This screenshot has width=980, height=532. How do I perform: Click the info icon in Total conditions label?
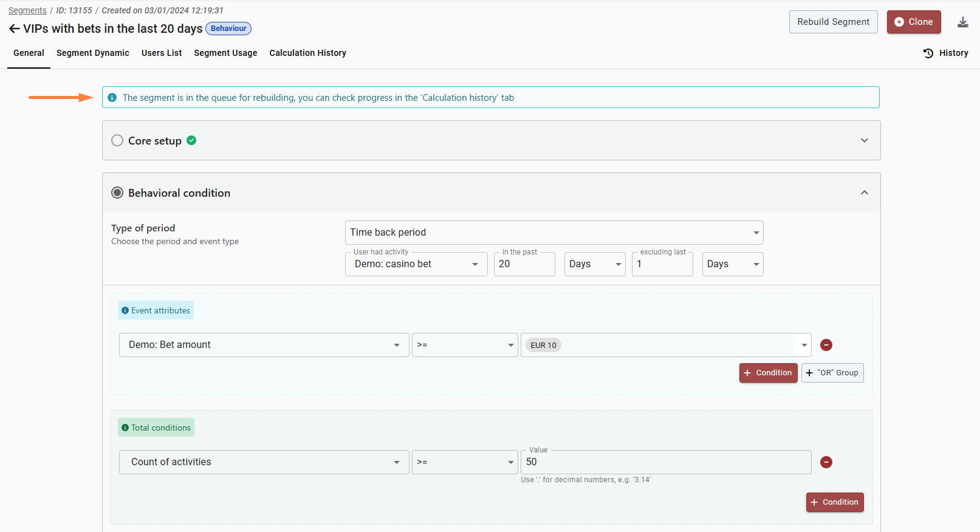pyautogui.click(x=125, y=428)
